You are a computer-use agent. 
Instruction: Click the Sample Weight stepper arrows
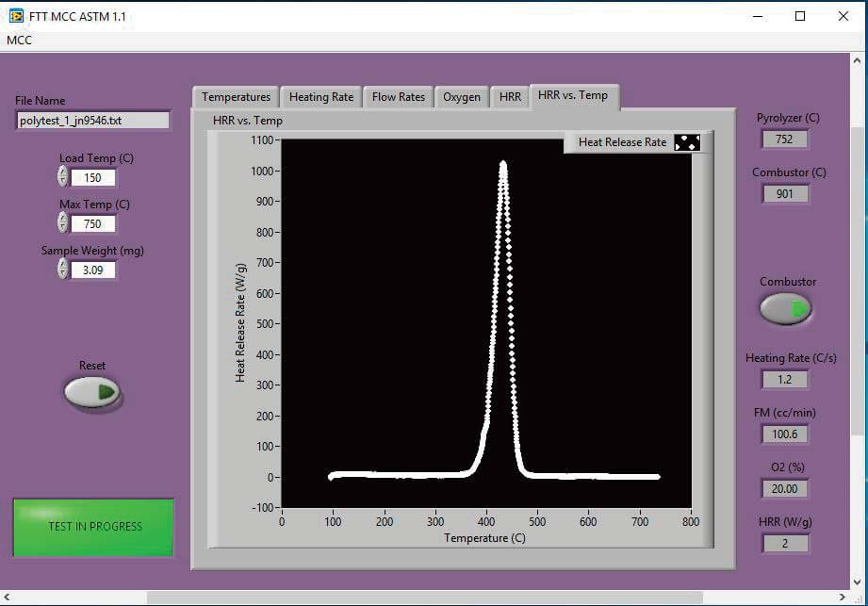(x=62, y=270)
